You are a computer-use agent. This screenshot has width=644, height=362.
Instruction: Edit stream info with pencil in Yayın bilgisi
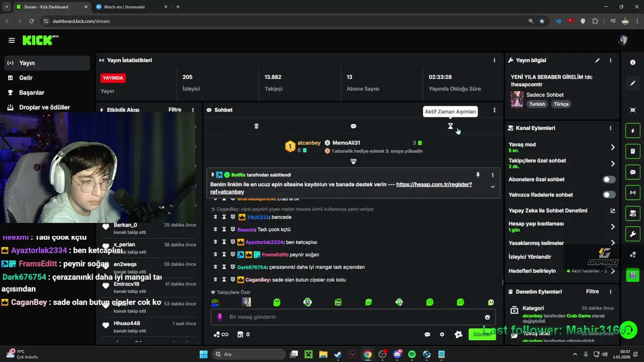click(x=597, y=60)
